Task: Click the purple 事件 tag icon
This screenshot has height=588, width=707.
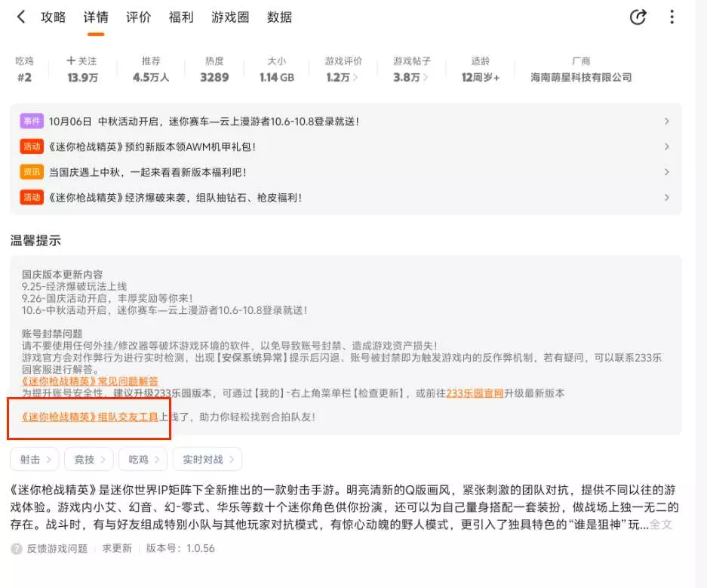Action: pos(32,121)
